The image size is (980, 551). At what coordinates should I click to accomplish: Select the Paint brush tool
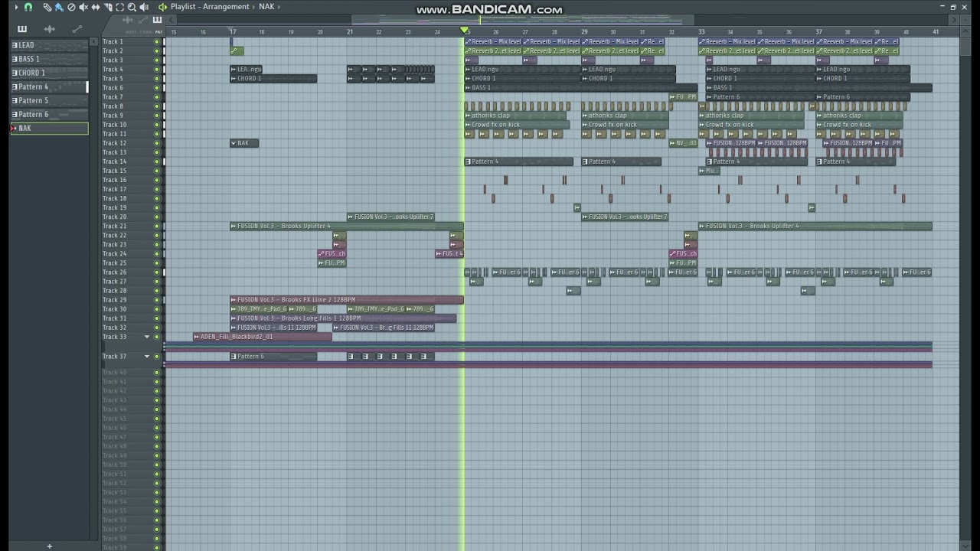59,7
